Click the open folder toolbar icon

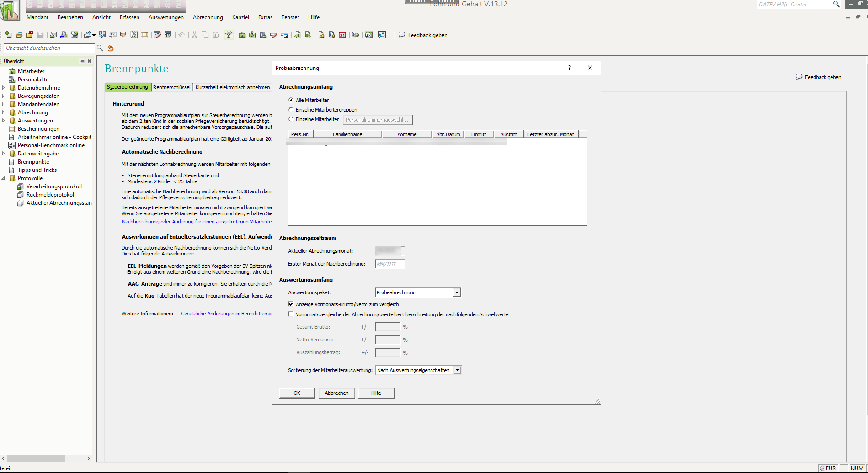[19, 35]
